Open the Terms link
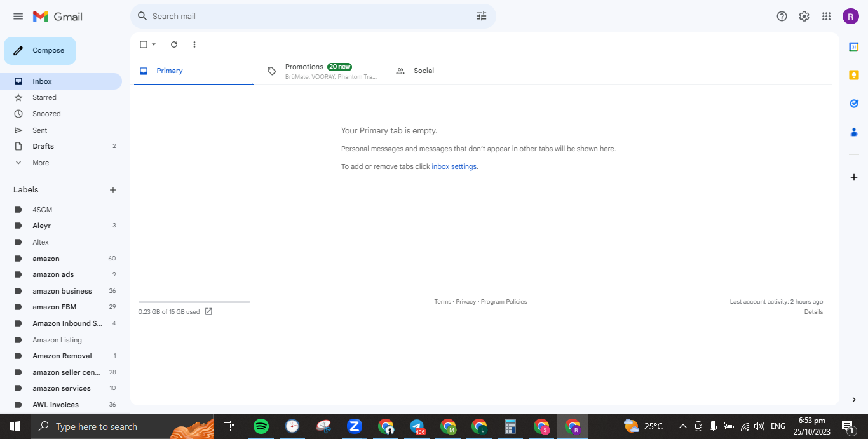 coord(442,302)
